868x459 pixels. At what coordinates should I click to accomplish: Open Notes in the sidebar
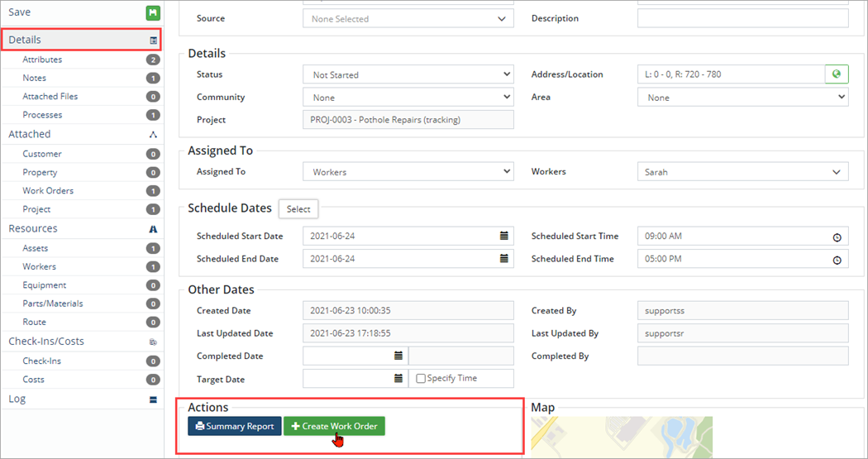35,78
